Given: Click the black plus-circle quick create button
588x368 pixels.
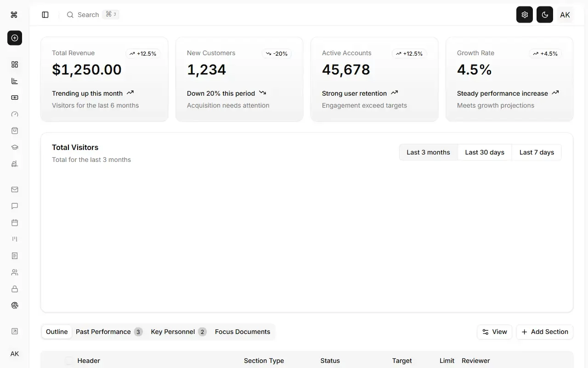Looking at the screenshot, I should (x=15, y=38).
